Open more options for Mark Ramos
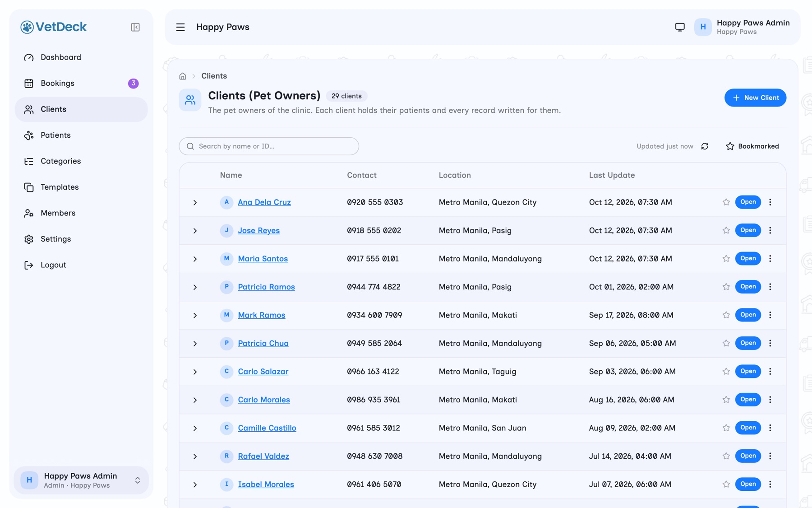812x508 pixels. point(770,315)
